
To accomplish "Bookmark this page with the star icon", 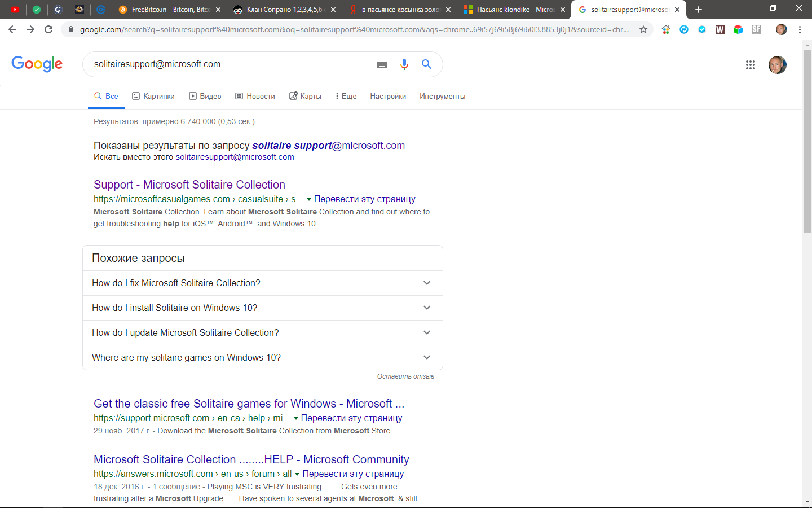I will pos(643,29).
